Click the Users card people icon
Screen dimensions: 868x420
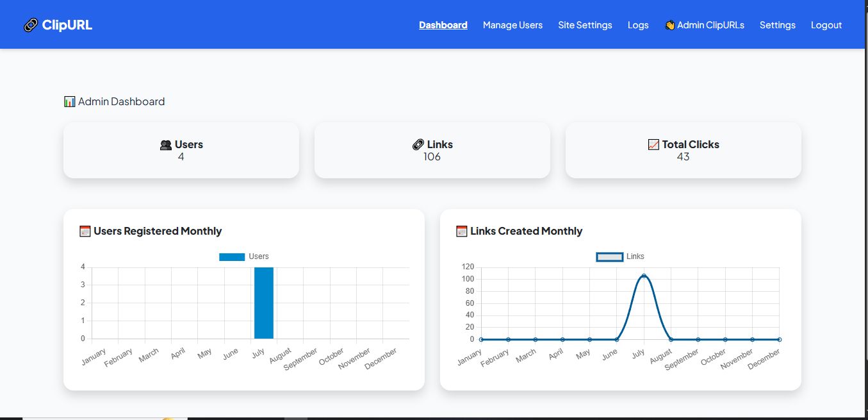point(166,145)
